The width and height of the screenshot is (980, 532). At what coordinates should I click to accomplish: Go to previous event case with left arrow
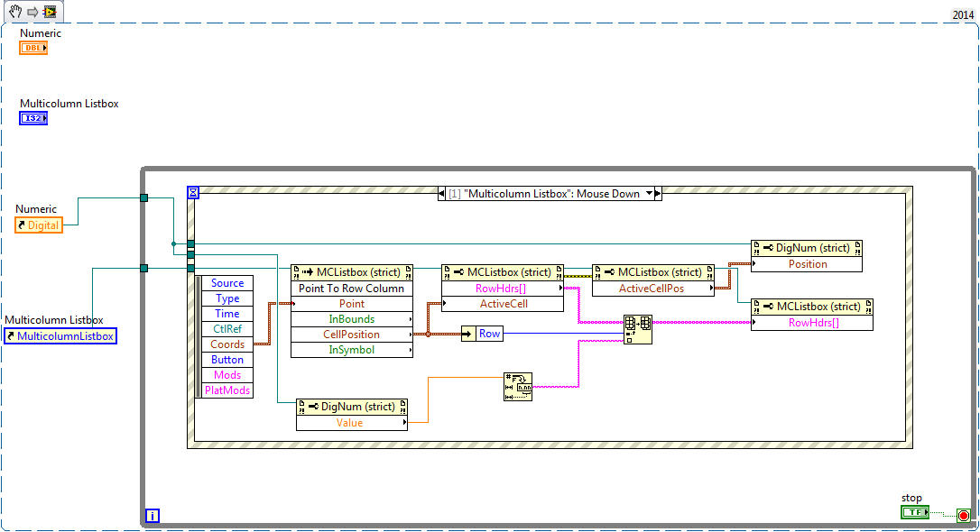tap(442, 194)
